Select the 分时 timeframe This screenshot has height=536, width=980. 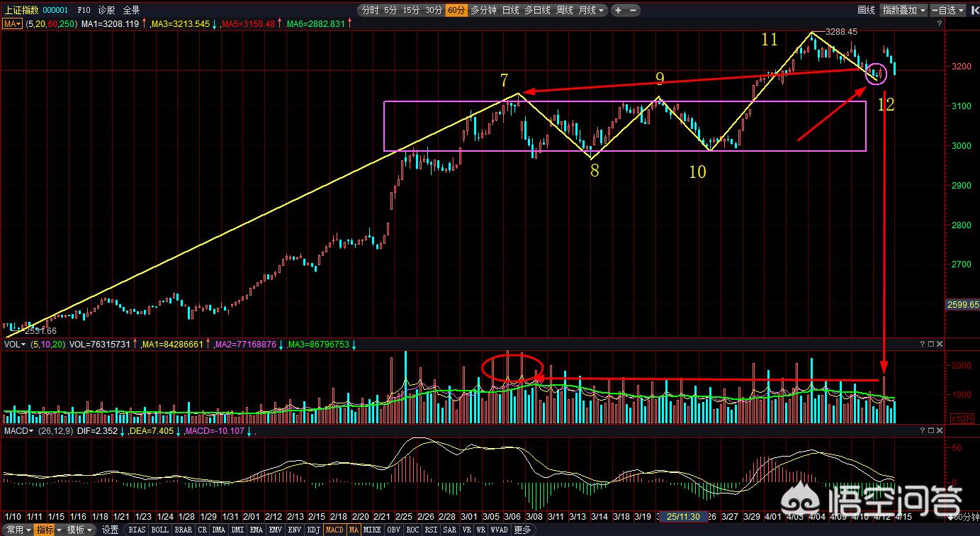[370, 10]
